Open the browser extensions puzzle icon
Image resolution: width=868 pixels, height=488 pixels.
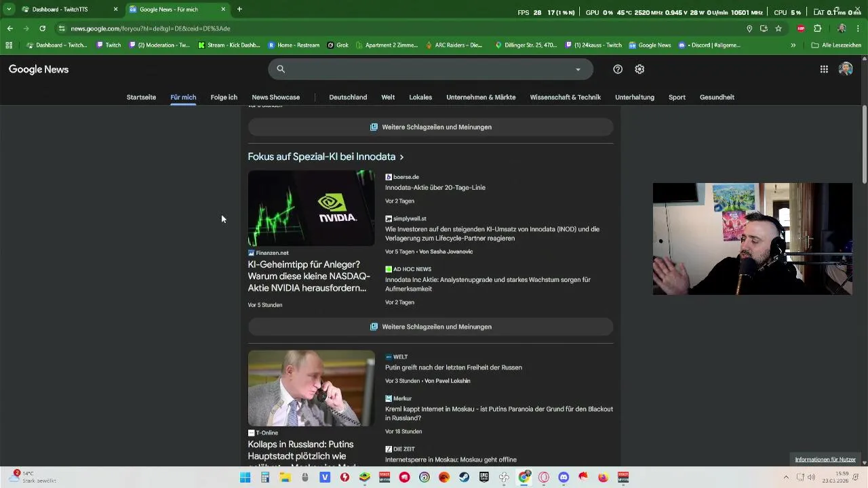pyautogui.click(x=817, y=28)
